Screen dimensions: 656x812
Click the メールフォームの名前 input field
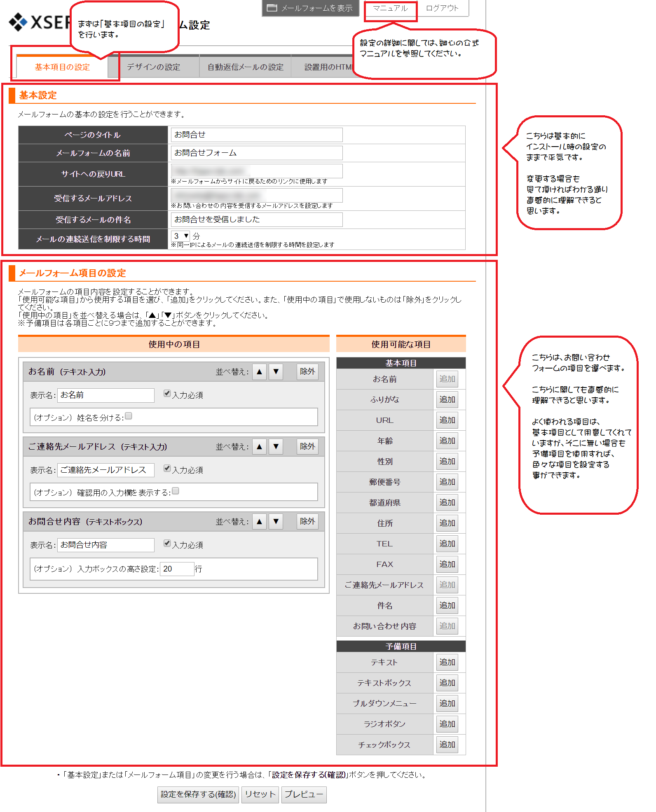tap(257, 153)
